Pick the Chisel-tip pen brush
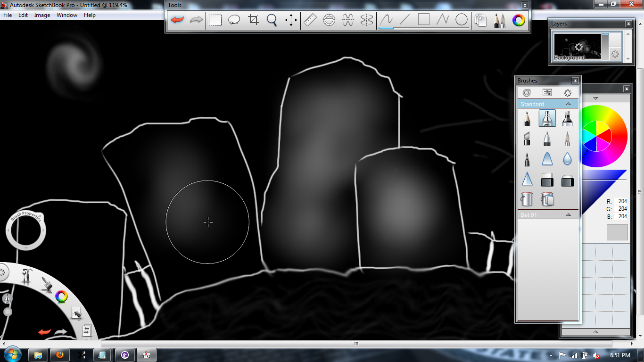This screenshot has width=644, height=362. pos(527,139)
